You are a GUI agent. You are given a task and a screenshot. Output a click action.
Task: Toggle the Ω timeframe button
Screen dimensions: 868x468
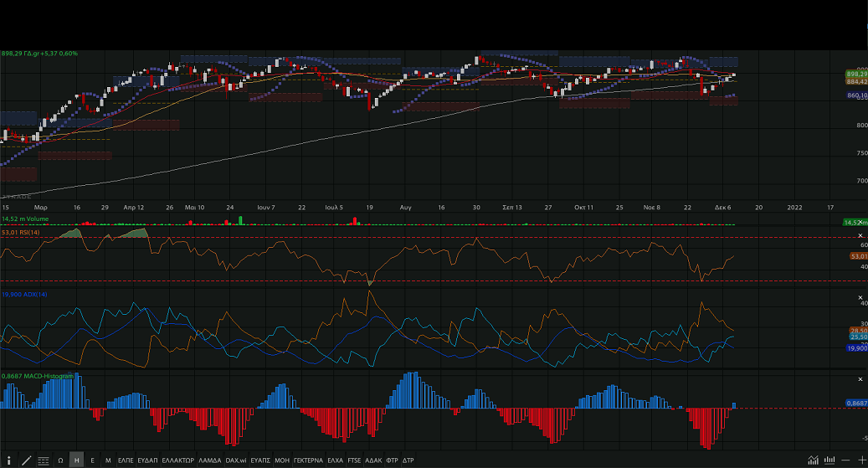click(x=60, y=460)
